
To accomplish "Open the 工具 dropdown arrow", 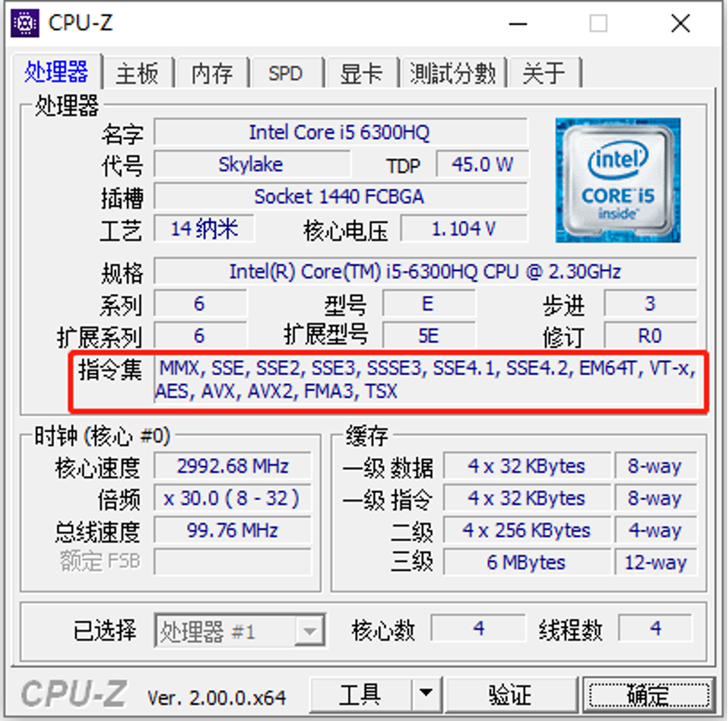I will 426,694.
